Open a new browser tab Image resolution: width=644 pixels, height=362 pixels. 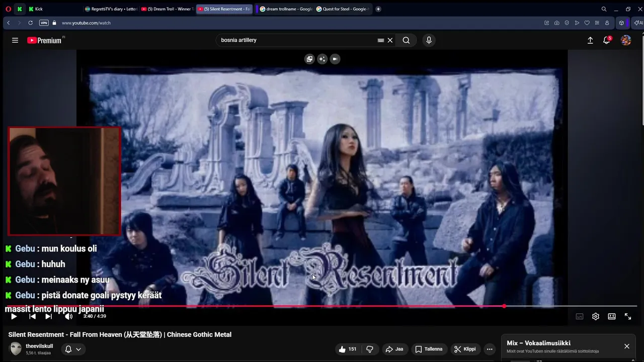[378, 9]
